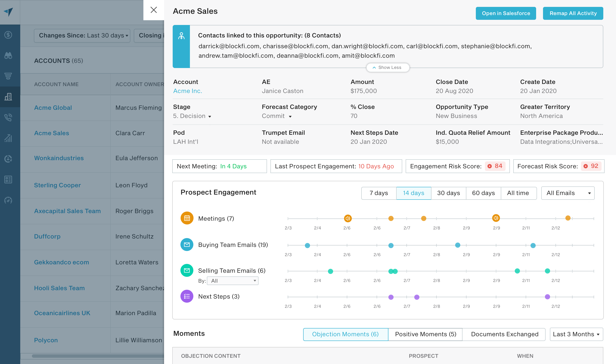Open the phone calls sidebar icon

pyautogui.click(x=8, y=118)
